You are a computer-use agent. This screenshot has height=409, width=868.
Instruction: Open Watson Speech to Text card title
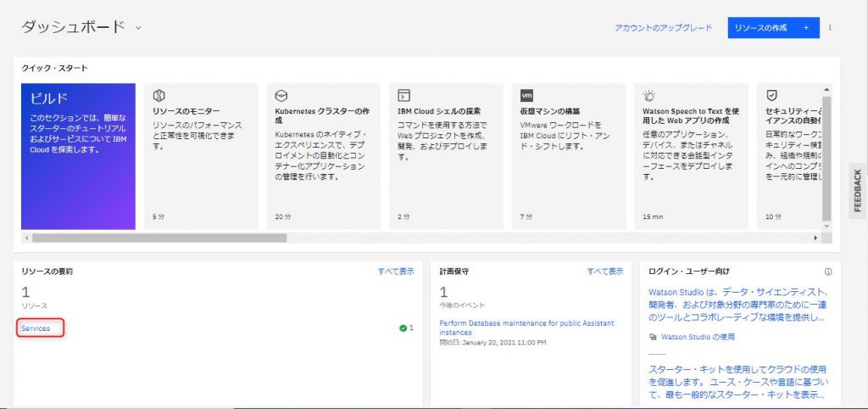(691, 115)
